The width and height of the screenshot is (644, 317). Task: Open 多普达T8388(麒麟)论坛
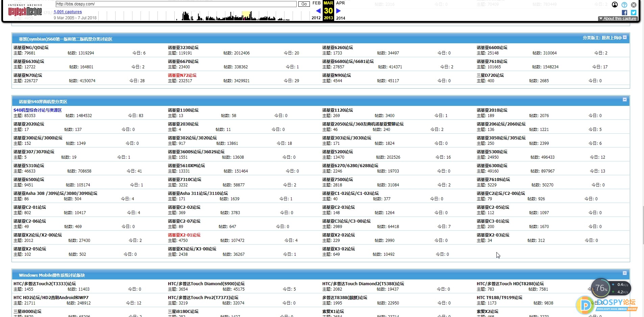(x=345, y=298)
